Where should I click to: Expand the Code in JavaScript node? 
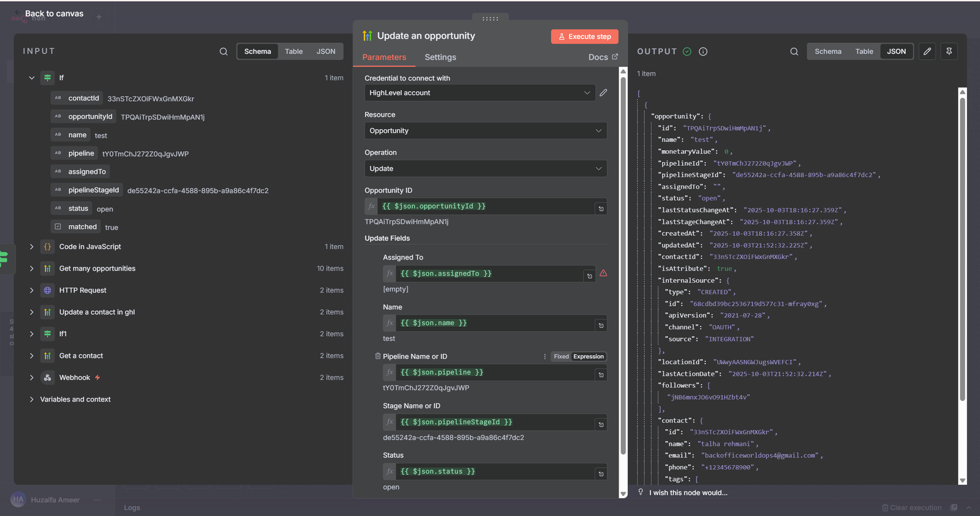coord(32,247)
